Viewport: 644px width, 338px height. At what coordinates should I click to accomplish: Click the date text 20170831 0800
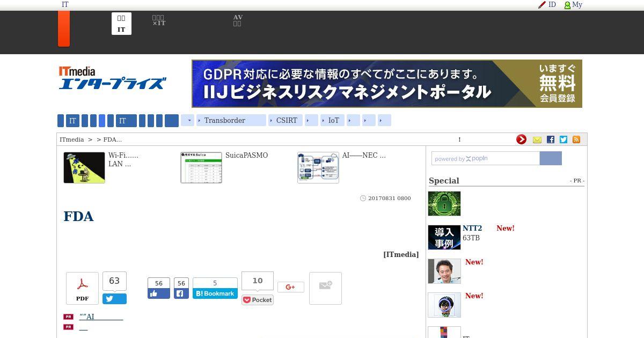[389, 198]
